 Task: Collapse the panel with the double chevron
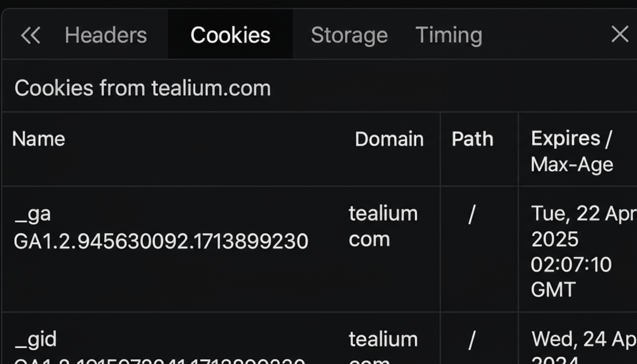pyautogui.click(x=31, y=35)
